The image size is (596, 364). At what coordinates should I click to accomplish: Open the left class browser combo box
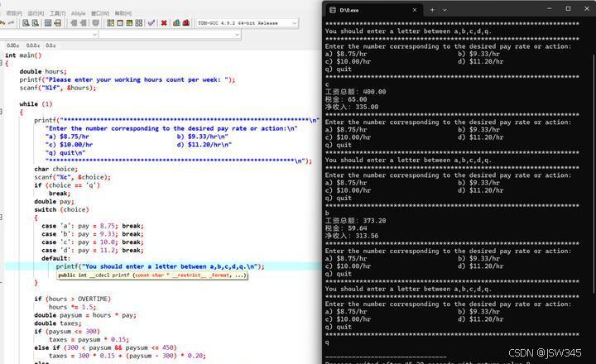(x=49, y=35)
